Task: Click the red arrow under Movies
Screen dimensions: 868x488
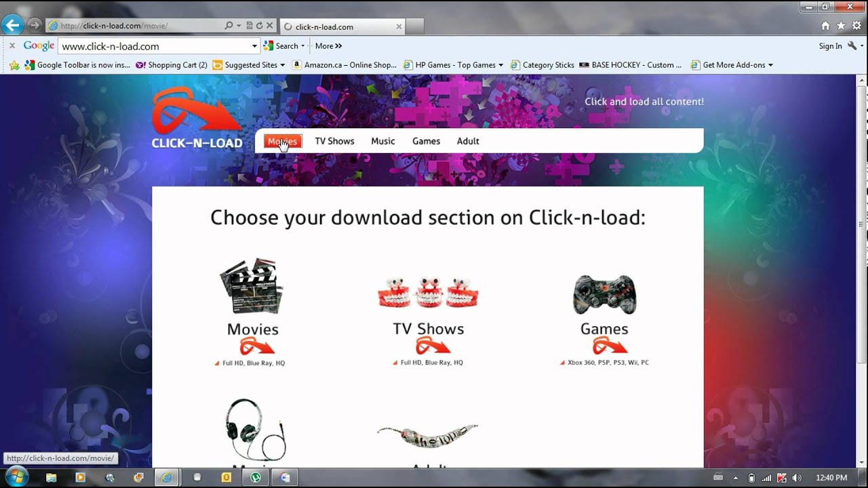Action: pyautogui.click(x=256, y=346)
